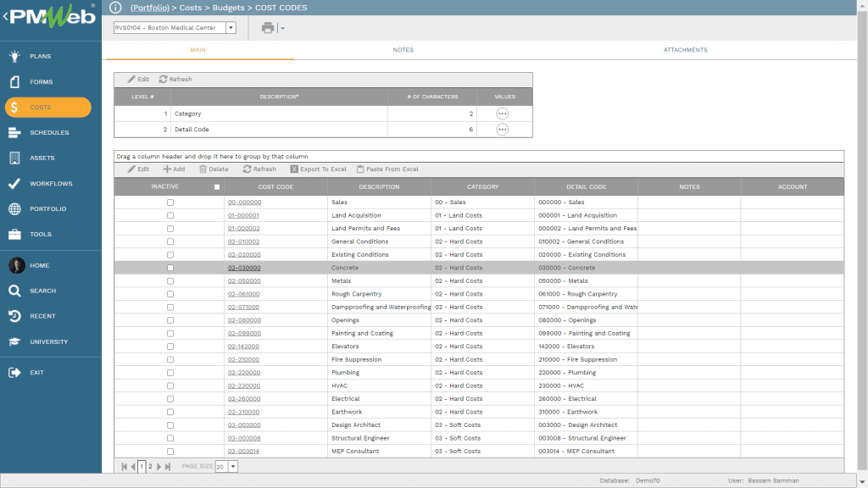Open cost code 02-142000 link
This screenshot has width=868, height=488.
tap(243, 347)
